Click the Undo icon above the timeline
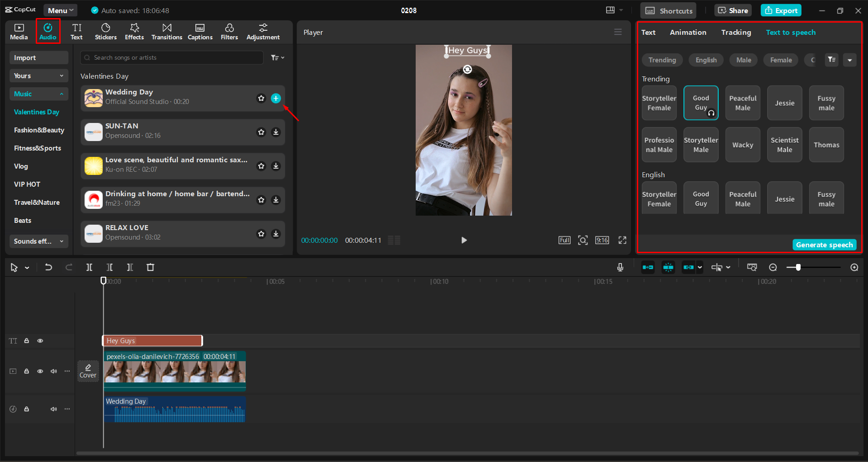This screenshot has height=462, width=868. pyautogui.click(x=48, y=267)
